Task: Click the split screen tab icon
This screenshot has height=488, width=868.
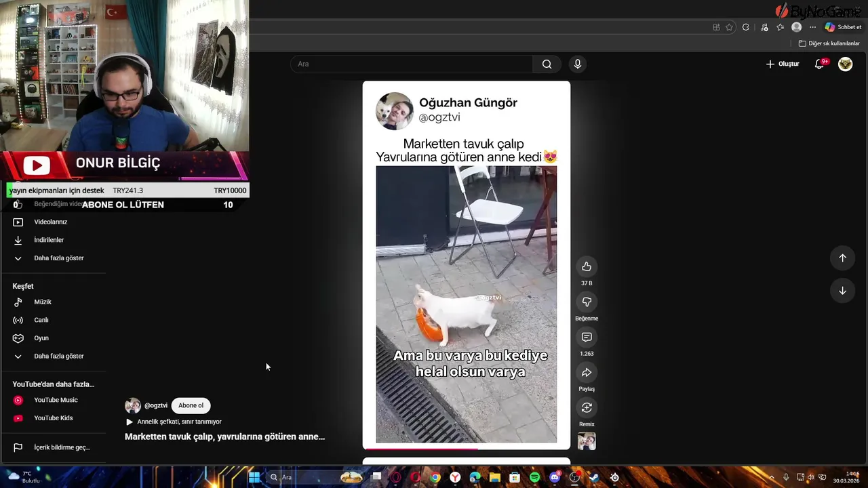Action: pos(716,27)
